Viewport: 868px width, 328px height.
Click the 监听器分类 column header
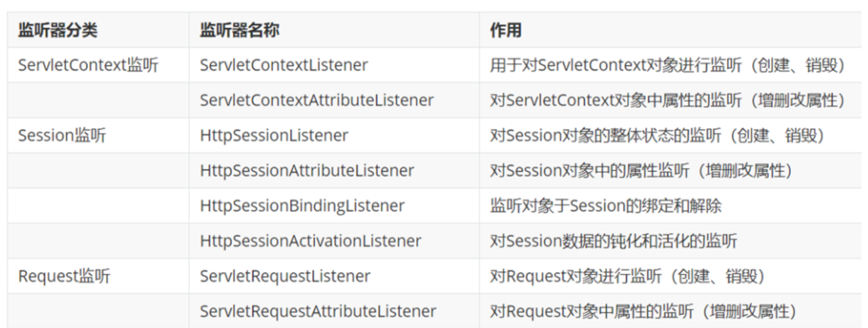click(58, 30)
